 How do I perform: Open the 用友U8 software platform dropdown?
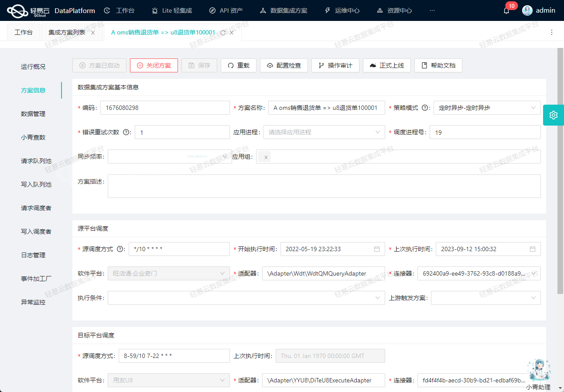click(168, 380)
